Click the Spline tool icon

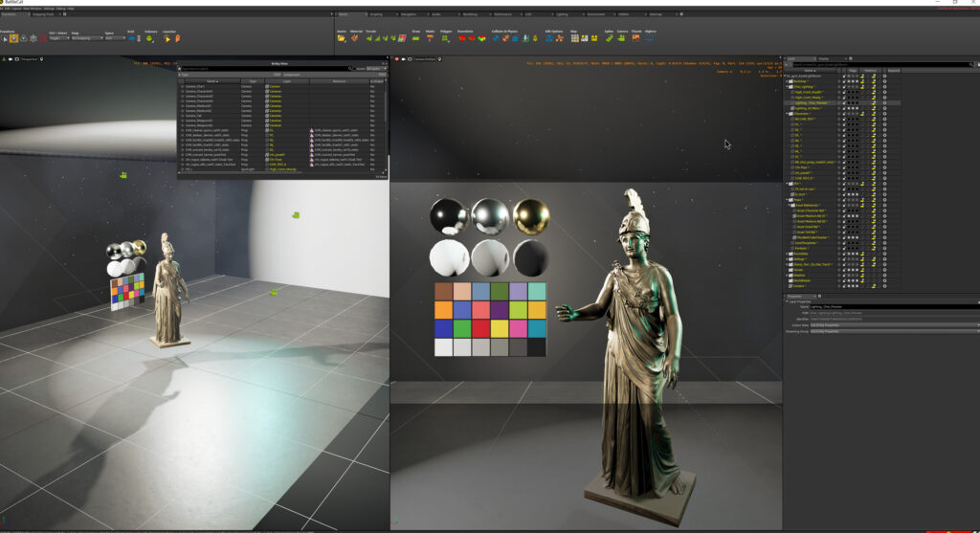609,38
